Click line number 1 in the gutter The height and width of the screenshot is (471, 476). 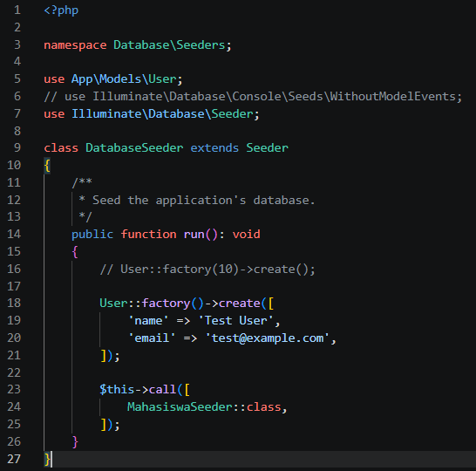point(17,10)
